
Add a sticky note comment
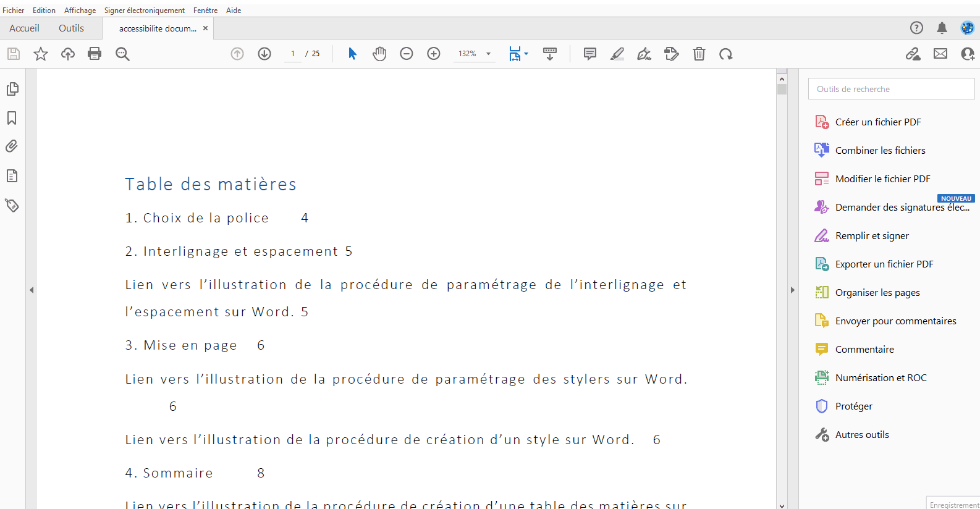590,54
